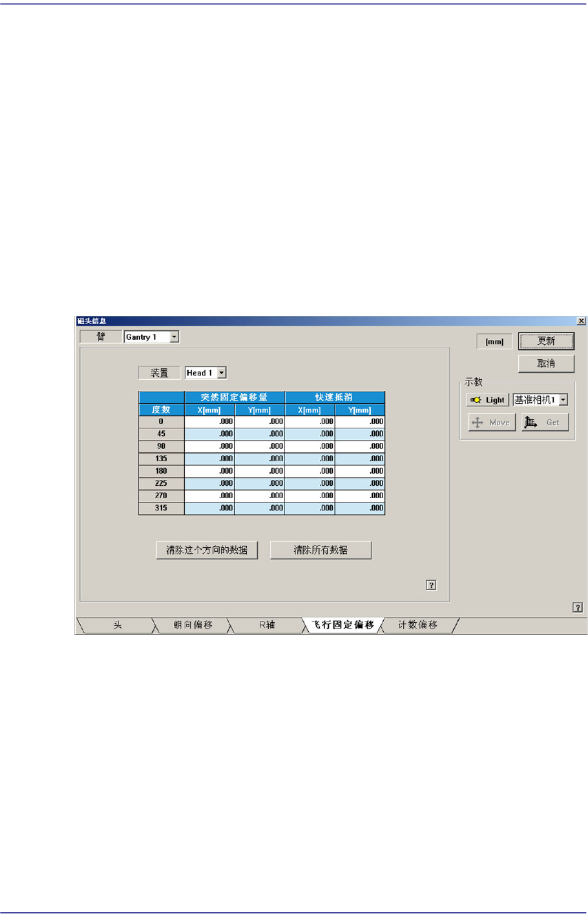Click 清除这个方向的数据 button

[x=207, y=550]
